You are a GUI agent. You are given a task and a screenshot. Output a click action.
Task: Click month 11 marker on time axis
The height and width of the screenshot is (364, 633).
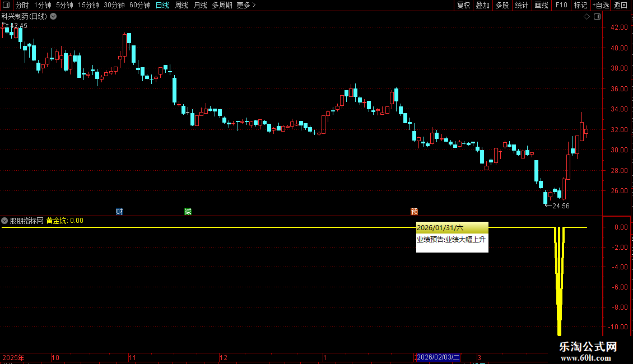(132, 357)
